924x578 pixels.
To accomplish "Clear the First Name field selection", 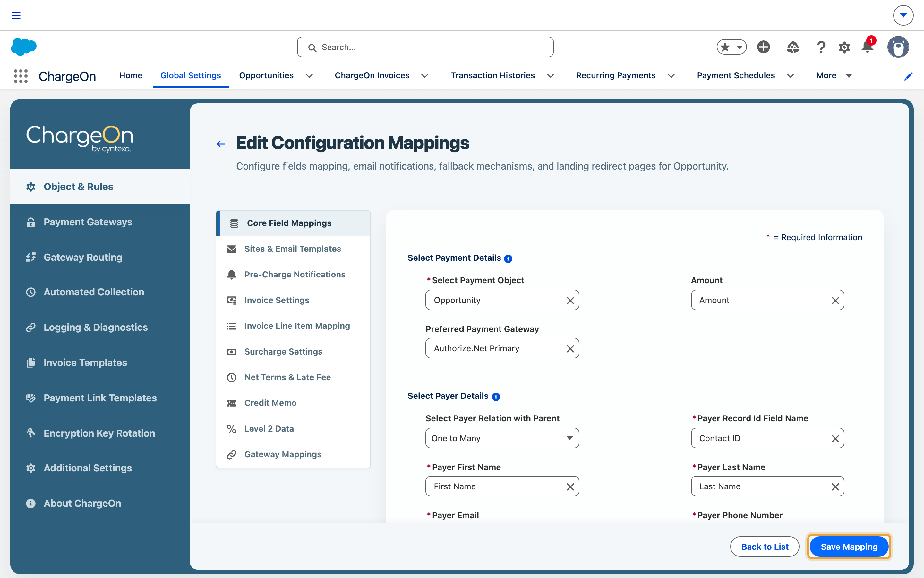I will click(570, 486).
